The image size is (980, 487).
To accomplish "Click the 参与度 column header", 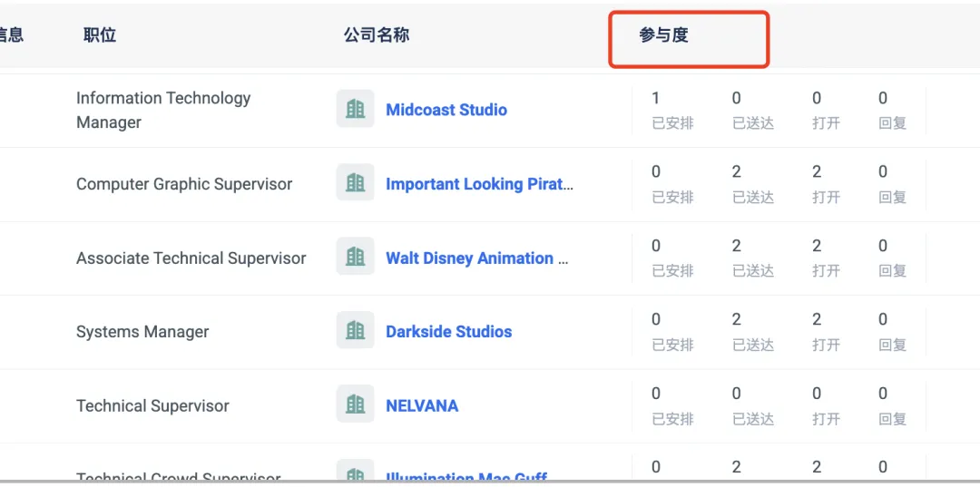I will click(x=663, y=35).
